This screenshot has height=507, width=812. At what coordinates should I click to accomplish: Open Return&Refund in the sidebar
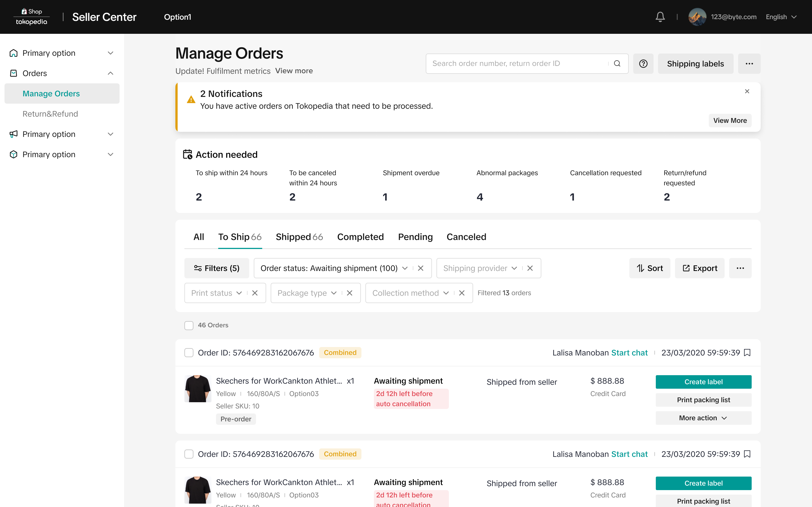(50, 114)
